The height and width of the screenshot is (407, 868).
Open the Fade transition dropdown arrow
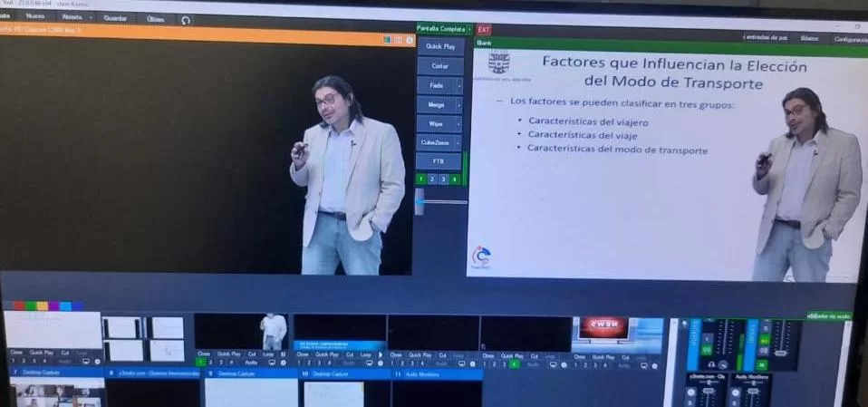pyautogui.click(x=458, y=85)
